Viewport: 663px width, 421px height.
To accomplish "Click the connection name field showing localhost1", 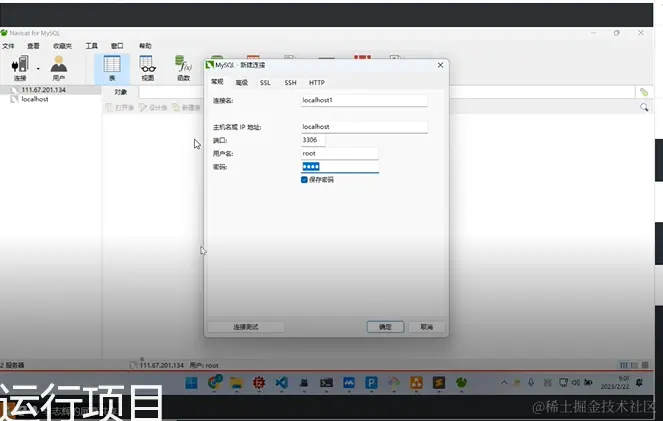I will click(364, 100).
